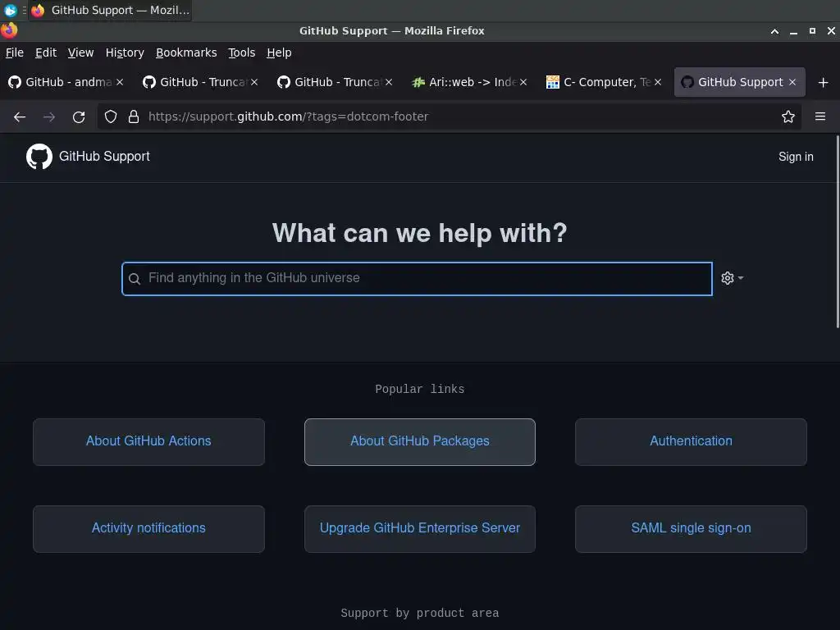Viewport: 840px width, 630px height.
Task: Open a new tab with plus button
Action: coord(824,83)
